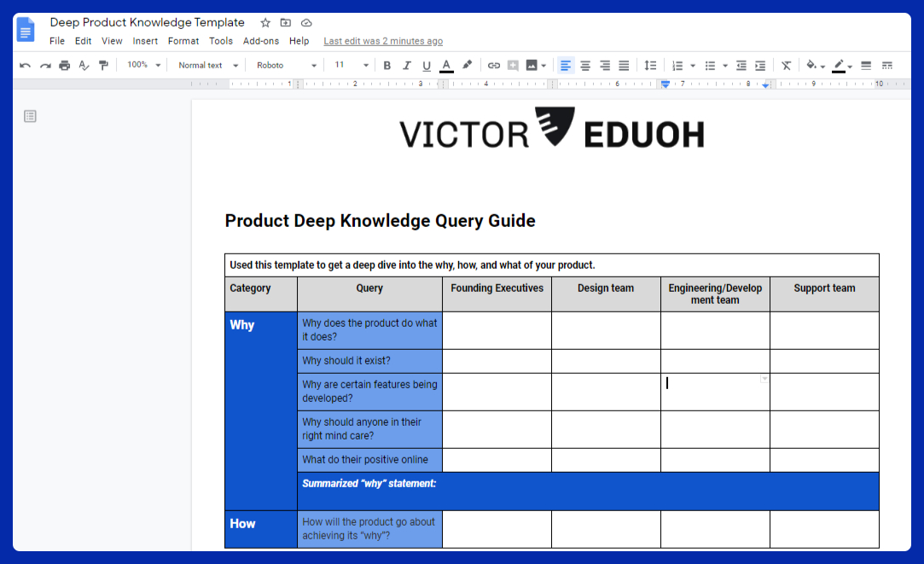Select center align

tap(585, 66)
